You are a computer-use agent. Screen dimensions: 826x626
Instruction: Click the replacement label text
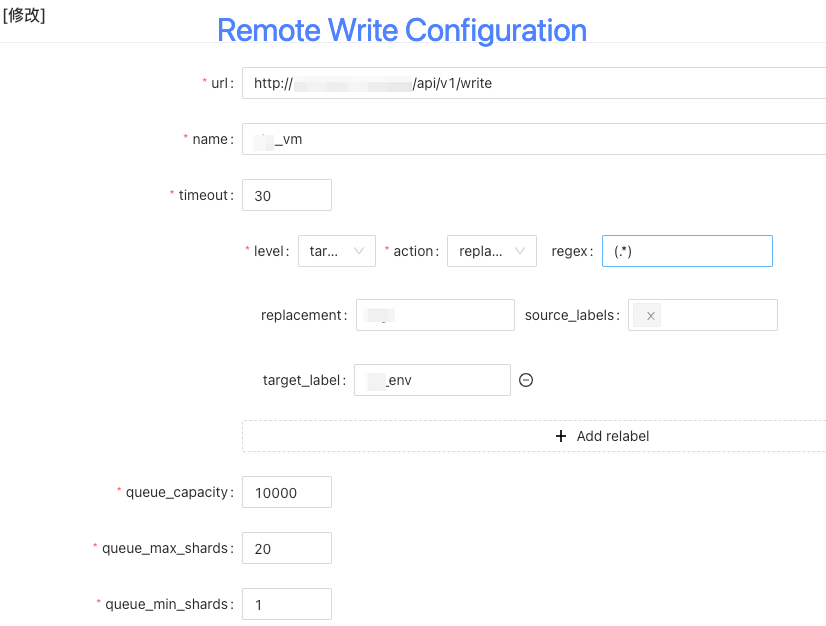tap(304, 315)
